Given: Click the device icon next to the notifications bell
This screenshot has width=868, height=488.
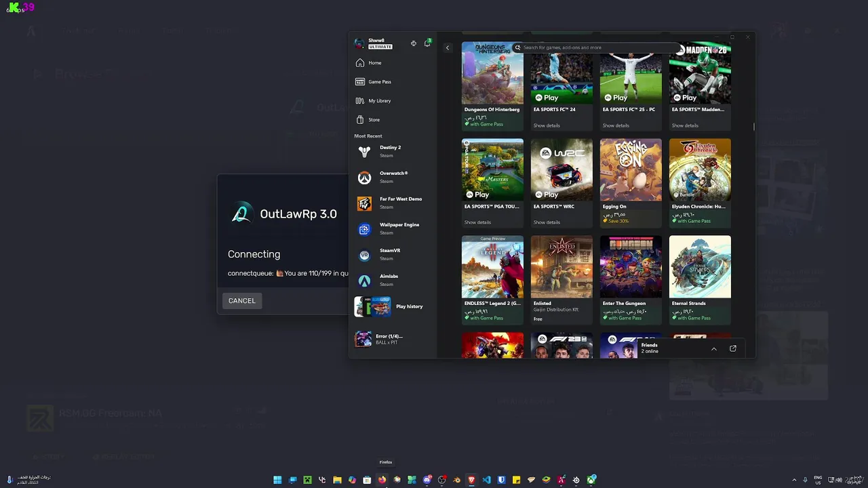Looking at the screenshot, I should pos(414,43).
